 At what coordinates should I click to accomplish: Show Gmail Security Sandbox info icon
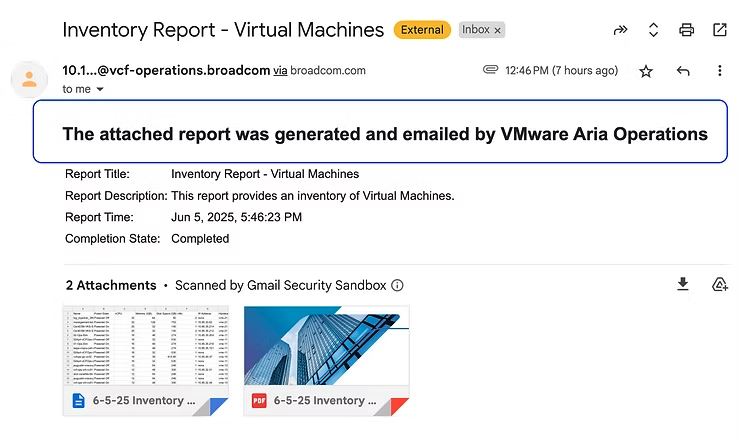coord(397,285)
